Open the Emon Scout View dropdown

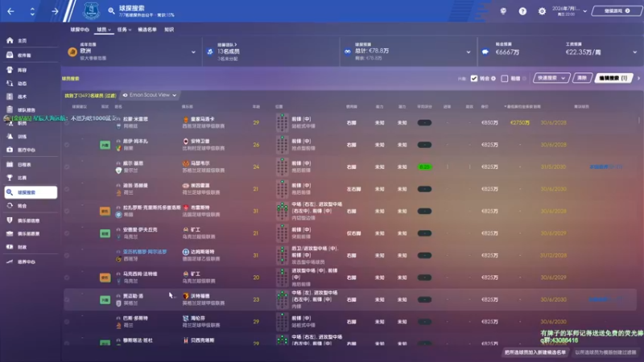pos(150,95)
